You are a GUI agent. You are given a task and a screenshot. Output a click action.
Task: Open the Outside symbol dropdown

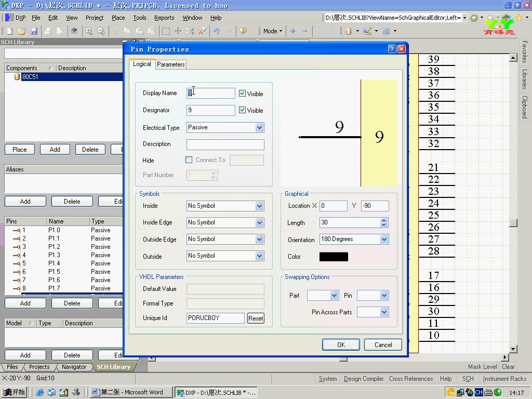260,256
